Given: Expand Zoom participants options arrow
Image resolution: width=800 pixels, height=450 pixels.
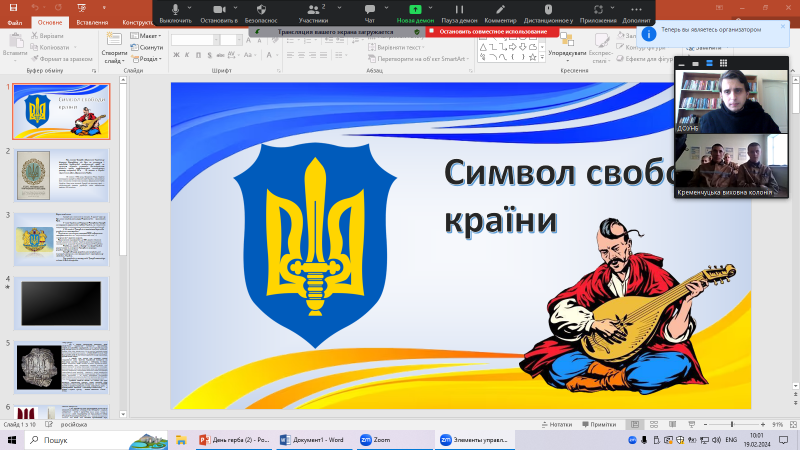Looking at the screenshot, I should click(339, 8).
